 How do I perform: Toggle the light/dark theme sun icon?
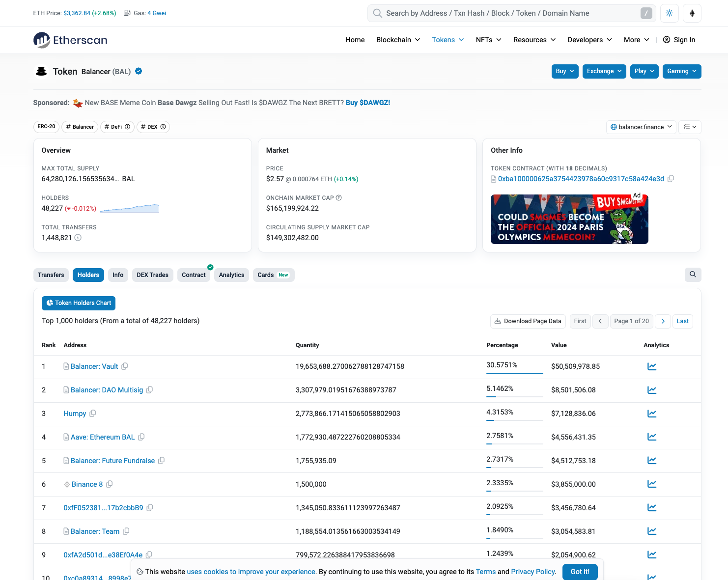tap(669, 13)
